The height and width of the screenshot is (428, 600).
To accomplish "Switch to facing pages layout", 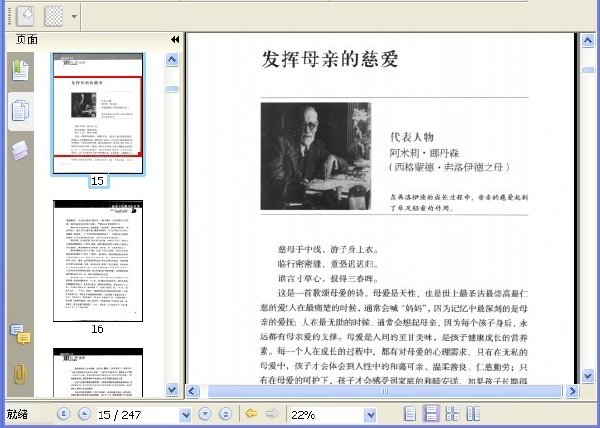I will (x=473, y=414).
